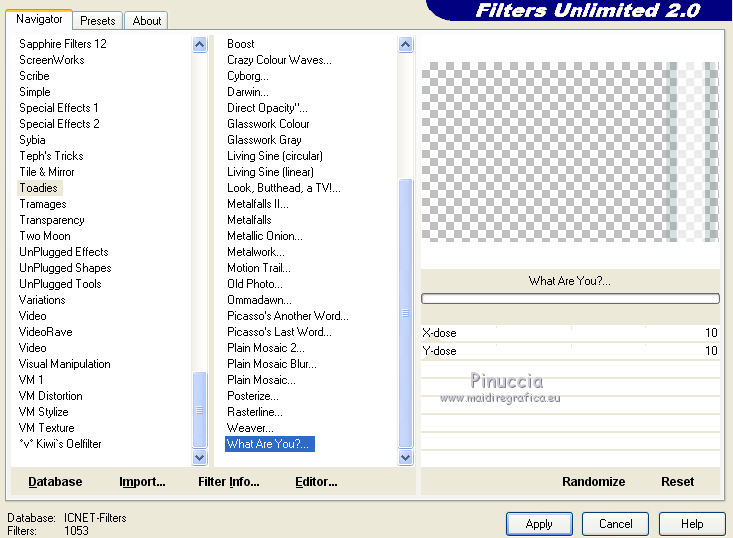Click the category list scrollbar thumb
Screen dimensions: 733x538
(200, 409)
